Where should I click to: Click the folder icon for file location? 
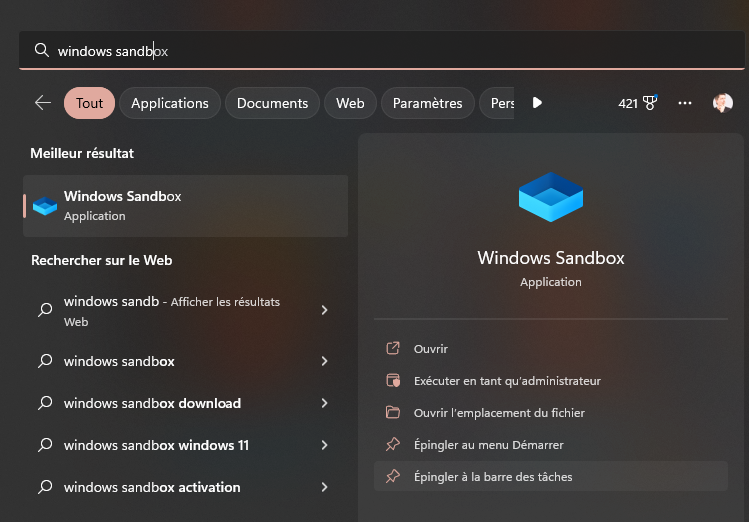tap(393, 412)
